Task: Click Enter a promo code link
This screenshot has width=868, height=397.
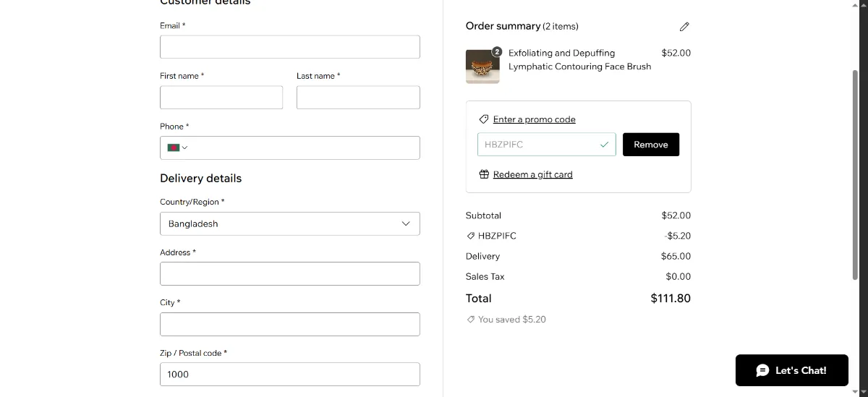Action: 535,119
